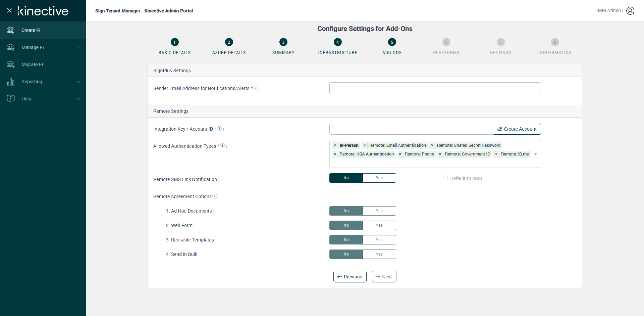Select step 7 Settings
644x316 pixels.
500,42
